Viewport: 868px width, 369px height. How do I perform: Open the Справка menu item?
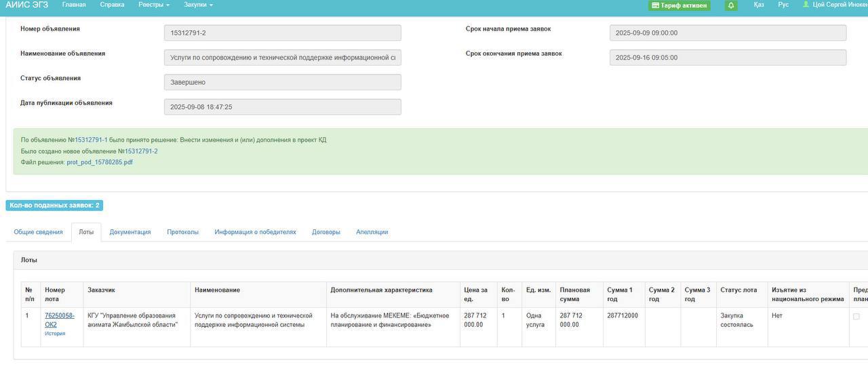(112, 5)
